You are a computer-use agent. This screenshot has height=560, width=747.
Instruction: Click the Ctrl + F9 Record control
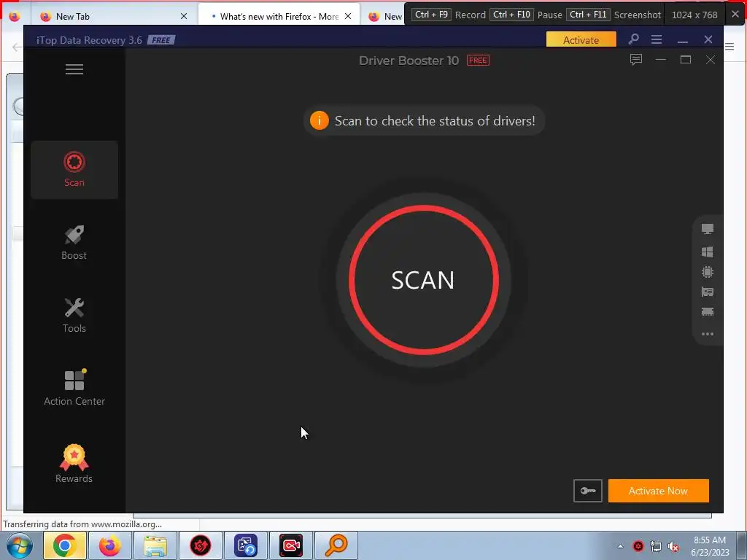(x=449, y=15)
